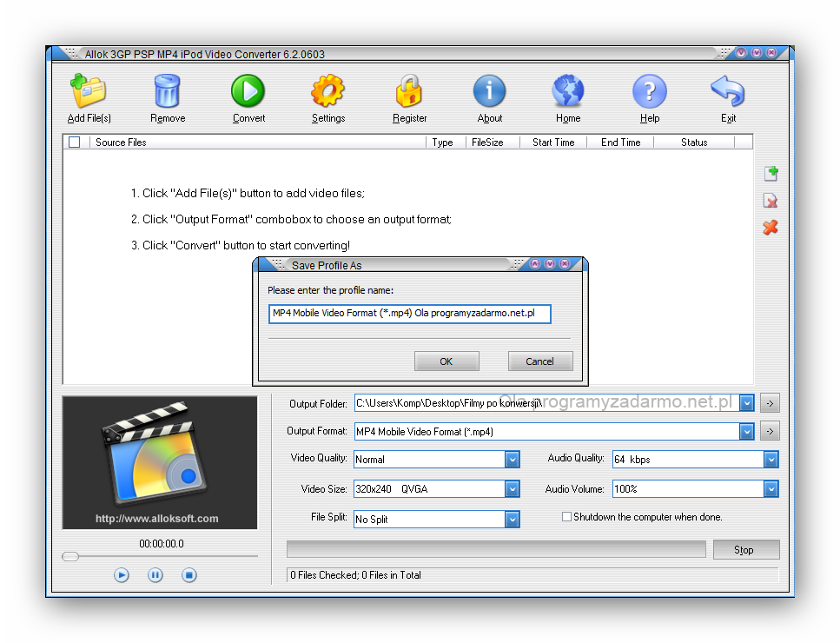Click OK in Save Profile As dialog
840x643 pixels.
[446, 361]
